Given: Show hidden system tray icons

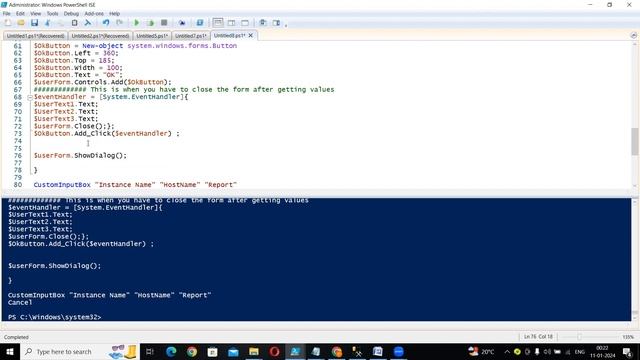Looking at the screenshot, I should pos(507,351).
